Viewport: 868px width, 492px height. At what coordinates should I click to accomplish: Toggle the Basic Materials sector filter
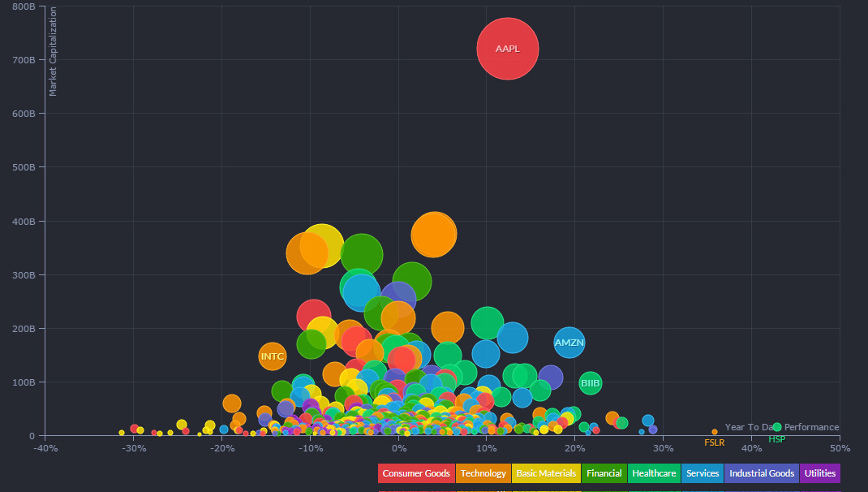tap(547, 473)
